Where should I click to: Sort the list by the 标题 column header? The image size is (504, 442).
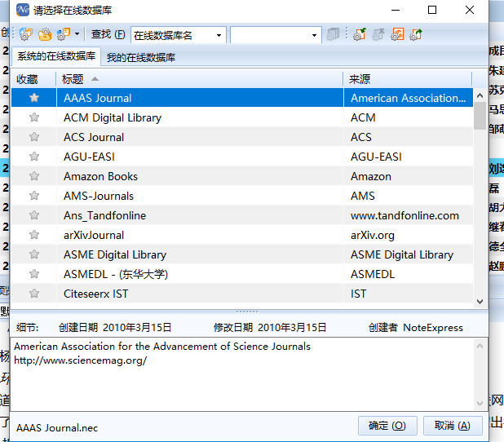tap(200, 79)
